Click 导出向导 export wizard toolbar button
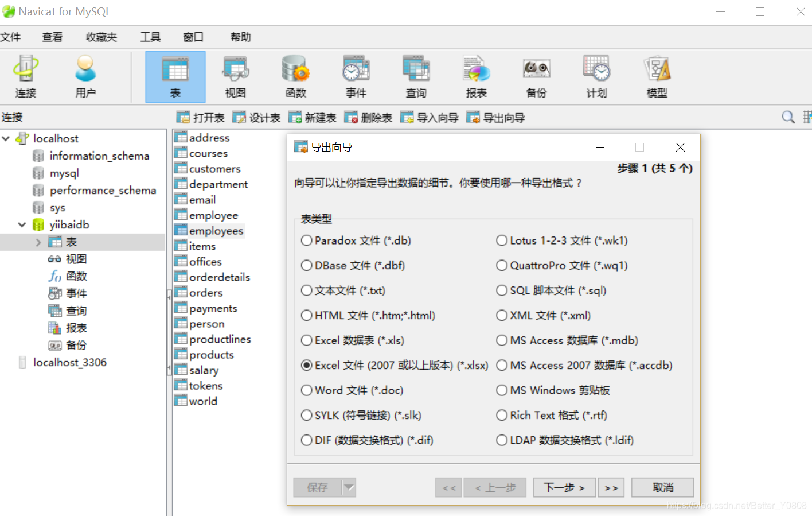The width and height of the screenshot is (812, 516). 496,118
